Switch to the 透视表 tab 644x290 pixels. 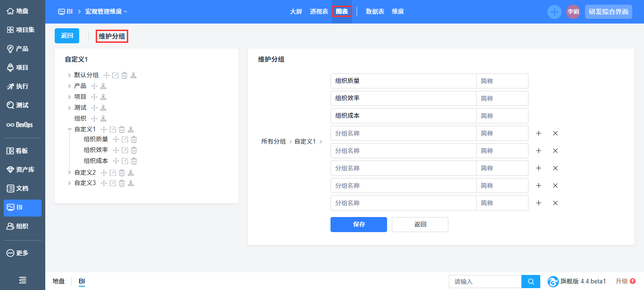[319, 11]
